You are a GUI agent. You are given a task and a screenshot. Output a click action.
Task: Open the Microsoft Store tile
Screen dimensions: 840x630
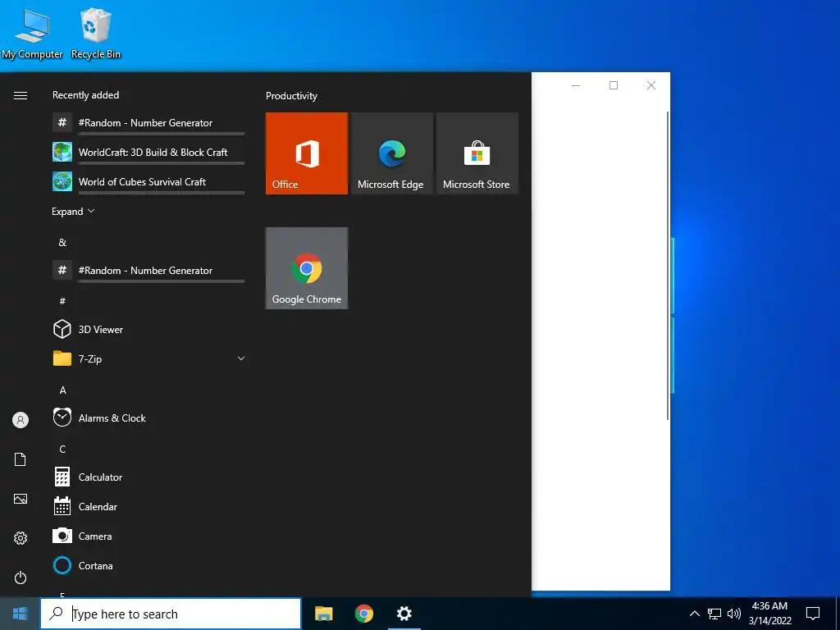[x=477, y=153]
